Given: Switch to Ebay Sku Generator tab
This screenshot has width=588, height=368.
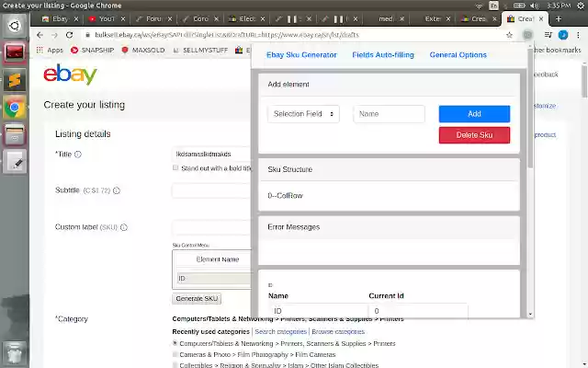Looking at the screenshot, I should point(301,55).
